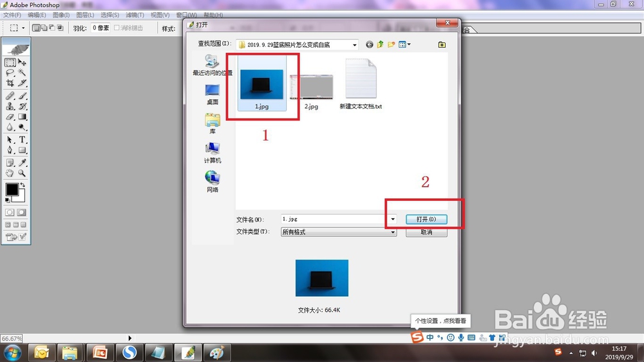Select the Healing Brush tool

point(10,96)
